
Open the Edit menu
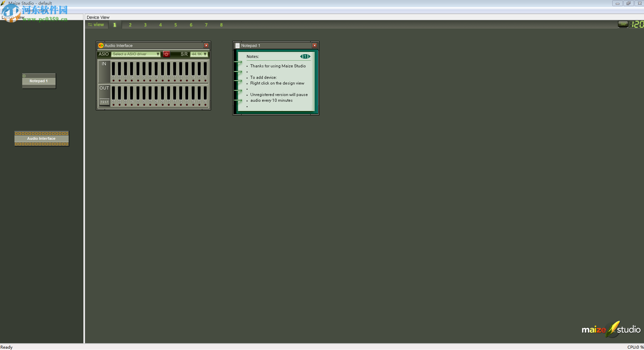point(17,10)
